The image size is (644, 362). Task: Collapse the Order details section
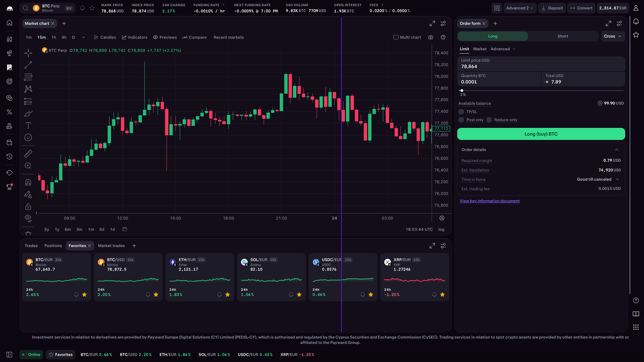click(617, 150)
